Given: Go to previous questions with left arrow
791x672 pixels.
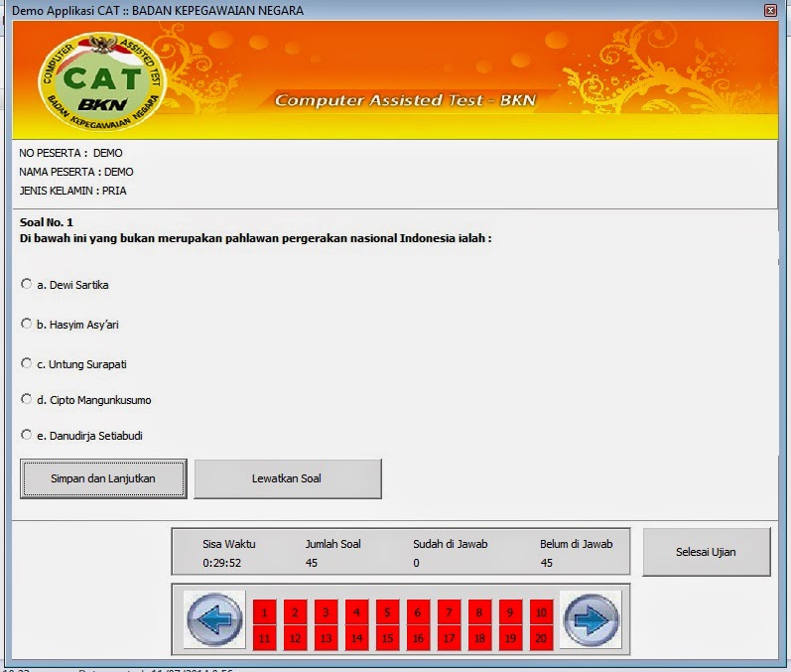Looking at the screenshot, I should click(x=214, y=619).
